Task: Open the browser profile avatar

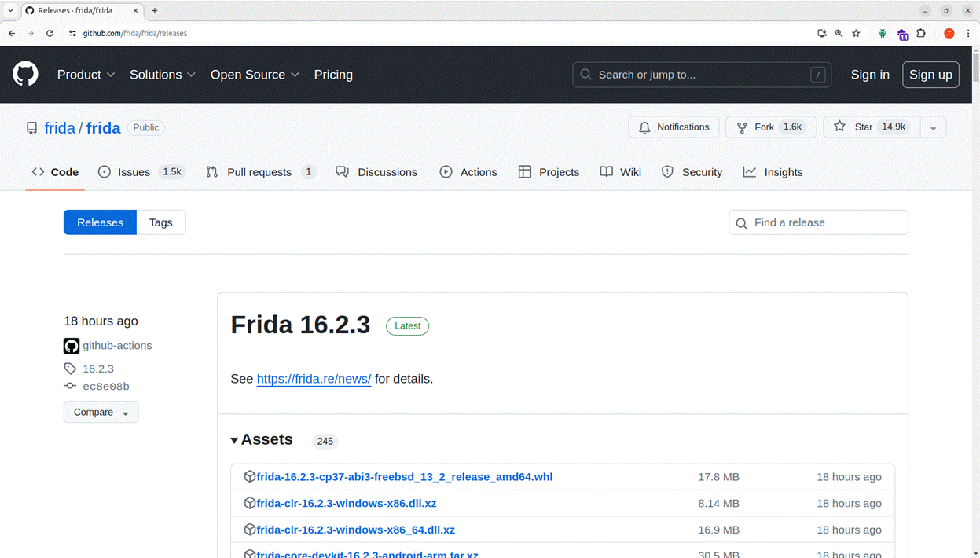Action: tap(949, 33)
